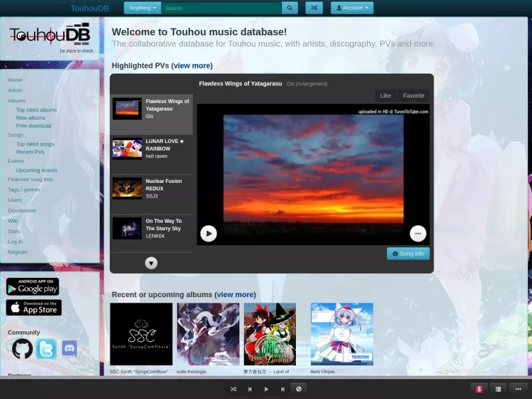Click the Song info button

coord(408,253)
